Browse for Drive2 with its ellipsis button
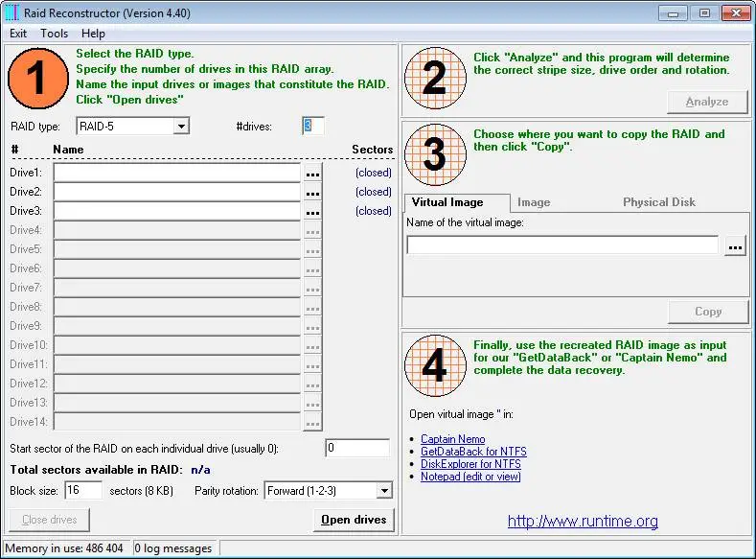Image resolution: width=756 pixels, height=559 pixels. point(313,193)
